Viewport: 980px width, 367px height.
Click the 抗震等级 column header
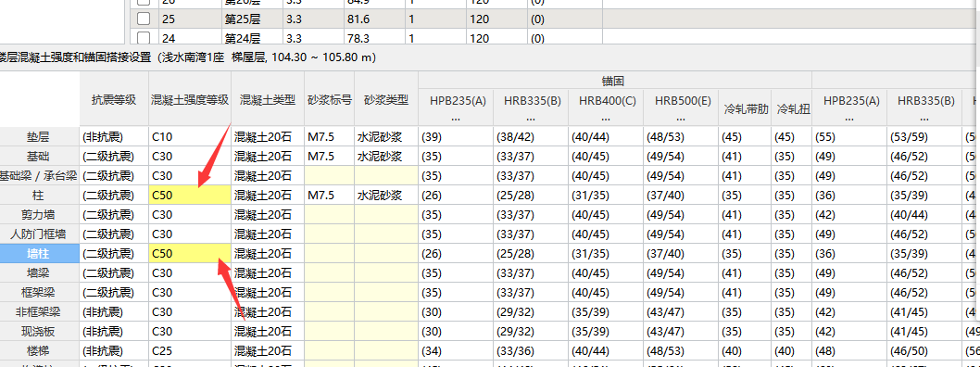(114, 99)
